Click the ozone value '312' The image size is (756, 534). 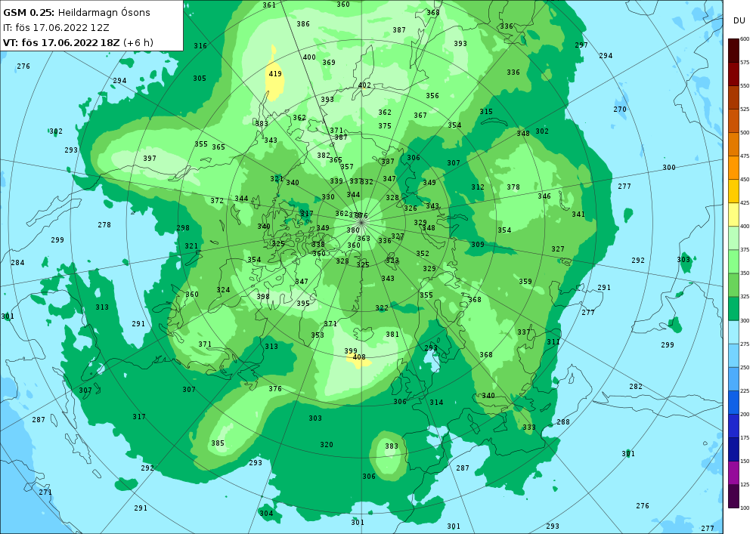pyautogui.click(x=478, y=187)
